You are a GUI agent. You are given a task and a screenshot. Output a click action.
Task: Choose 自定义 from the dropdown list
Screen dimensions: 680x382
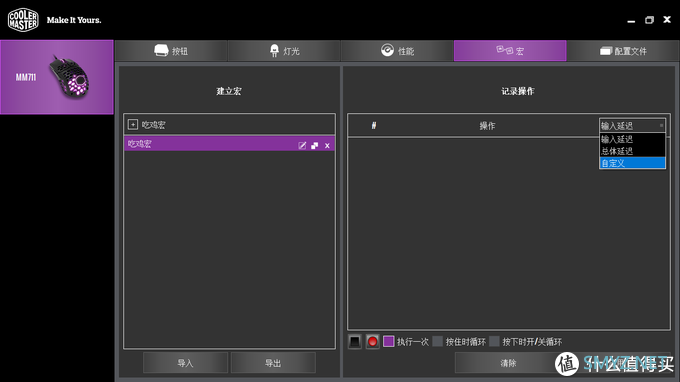(x=632, y=163)
